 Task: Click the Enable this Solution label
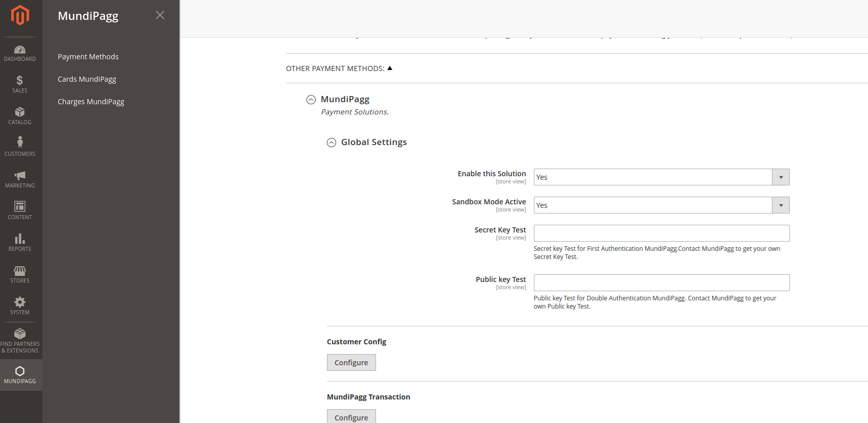point(491,174)
